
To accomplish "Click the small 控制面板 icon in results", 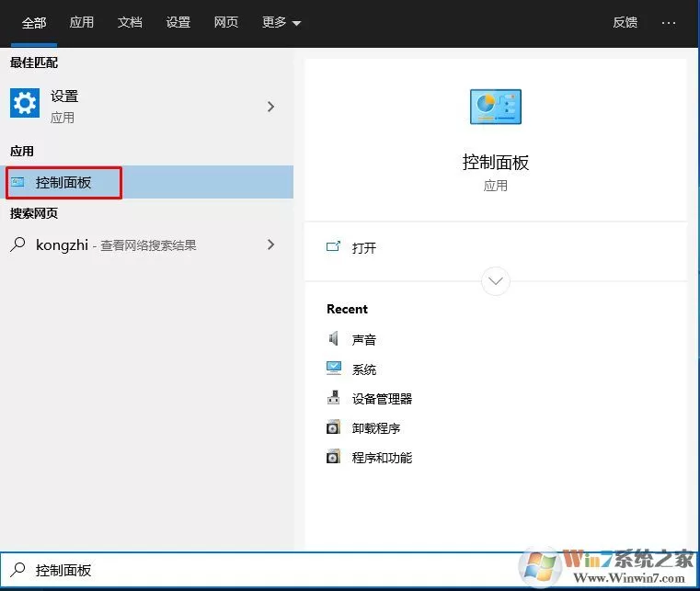I will click(17, 182).
